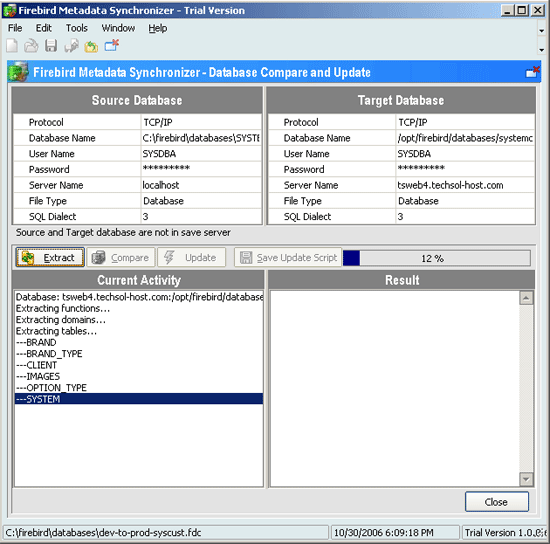Click the Target User Name SYSDBA value
550x544 pixels.
(465, 154)
